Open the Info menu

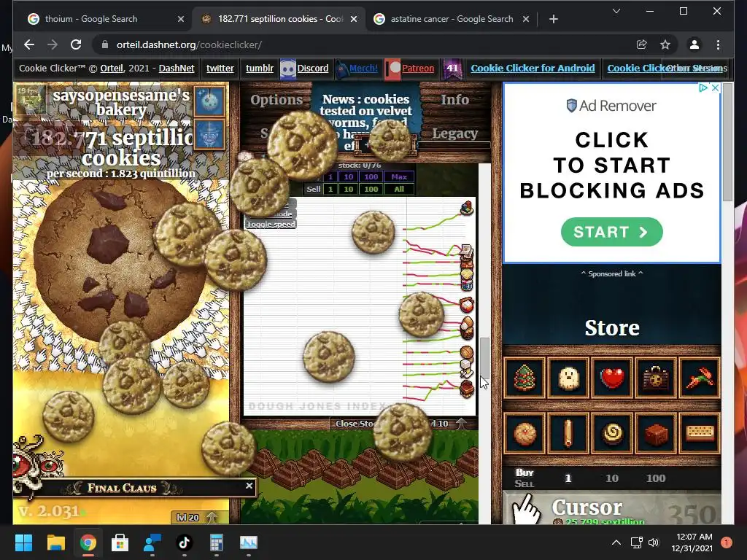tap(454, 99)
